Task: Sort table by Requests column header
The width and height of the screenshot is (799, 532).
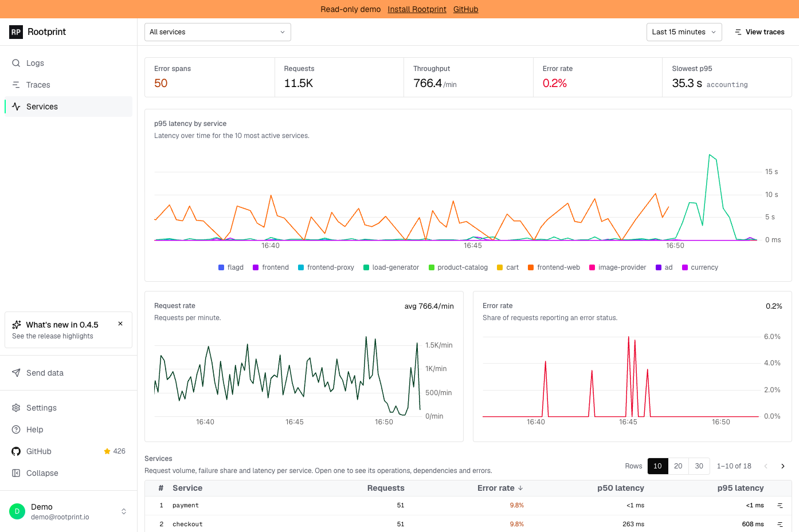Action: pyautogui.click(x=386, y=488)
